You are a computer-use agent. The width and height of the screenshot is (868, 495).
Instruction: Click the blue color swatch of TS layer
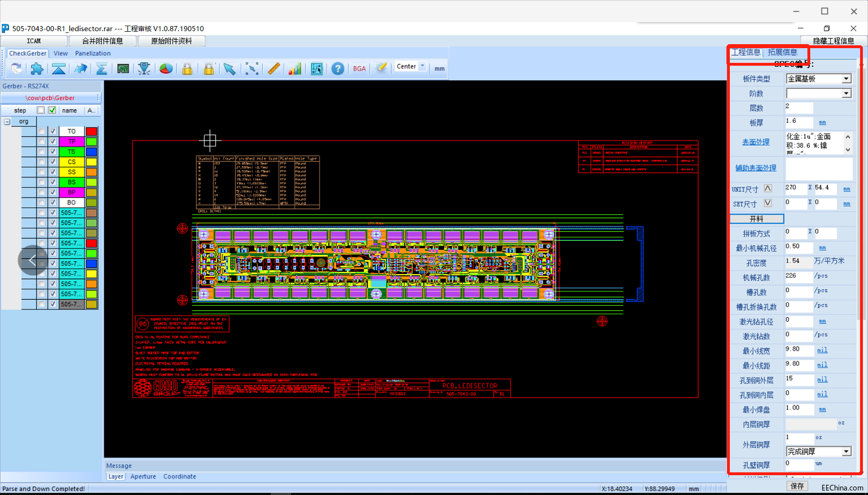(x=91, y=152)
